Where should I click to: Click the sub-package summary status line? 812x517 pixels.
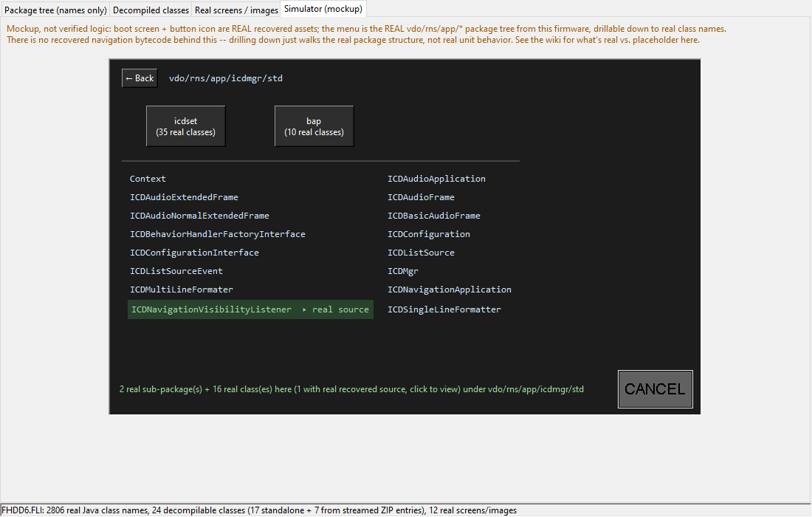tap(351, 389)
